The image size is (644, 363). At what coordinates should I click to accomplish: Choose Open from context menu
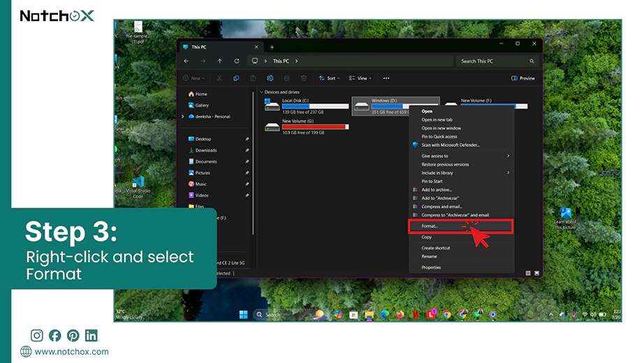(461, 111)
